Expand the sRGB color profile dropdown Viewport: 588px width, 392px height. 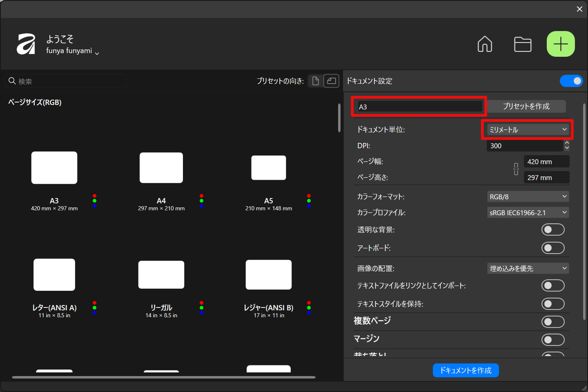pos(528,213)
